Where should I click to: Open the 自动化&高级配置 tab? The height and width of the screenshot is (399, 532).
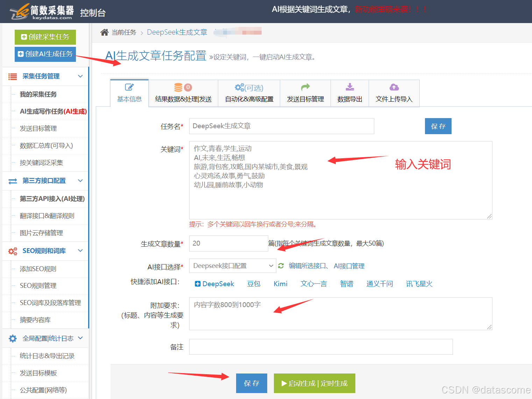249,93
